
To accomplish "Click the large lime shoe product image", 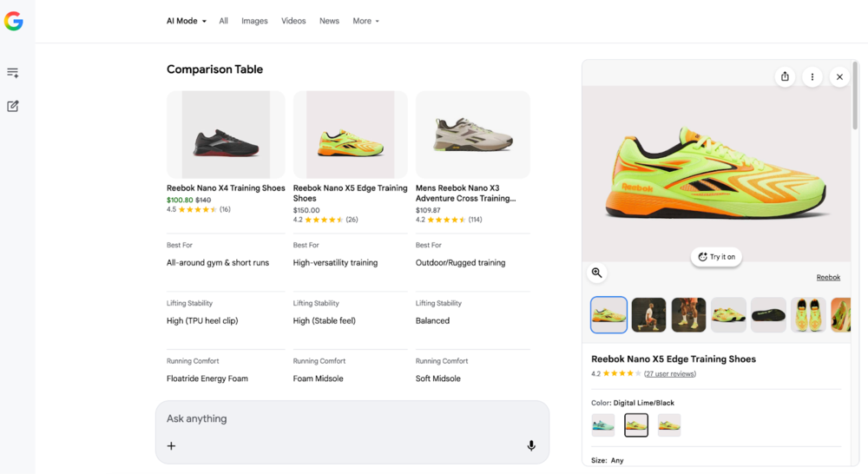I will pyautogui.click(x=716, y=173).
